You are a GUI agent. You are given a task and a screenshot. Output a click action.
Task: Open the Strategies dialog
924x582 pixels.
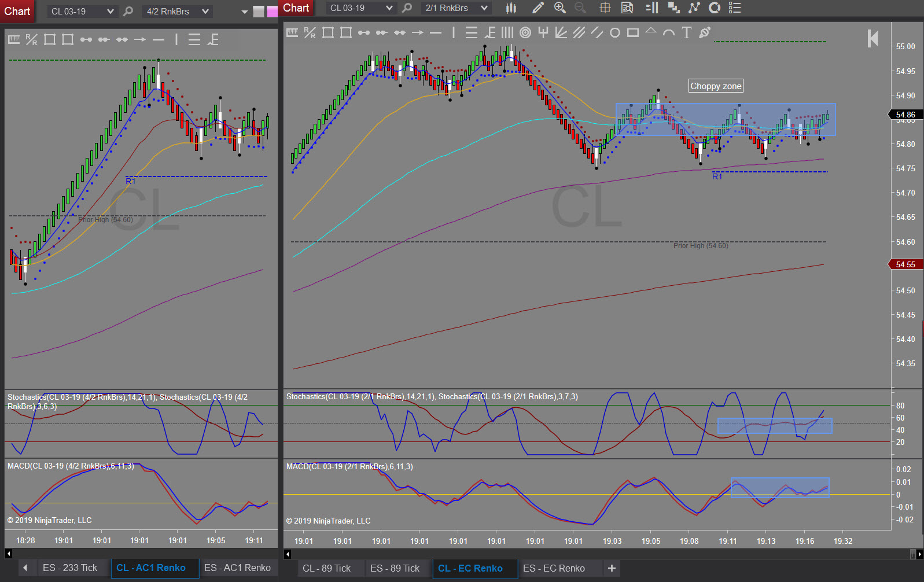(x=715, y=8)
